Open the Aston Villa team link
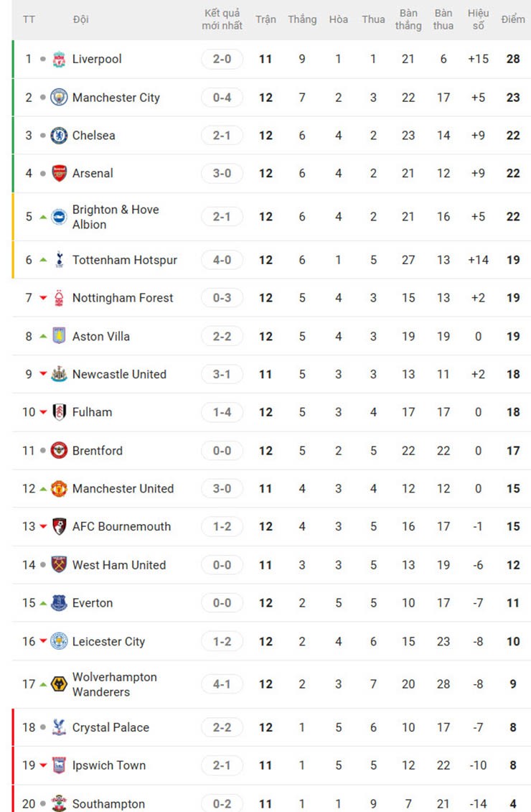This screenshot has height=812, width=531. [x=101, y=336]
